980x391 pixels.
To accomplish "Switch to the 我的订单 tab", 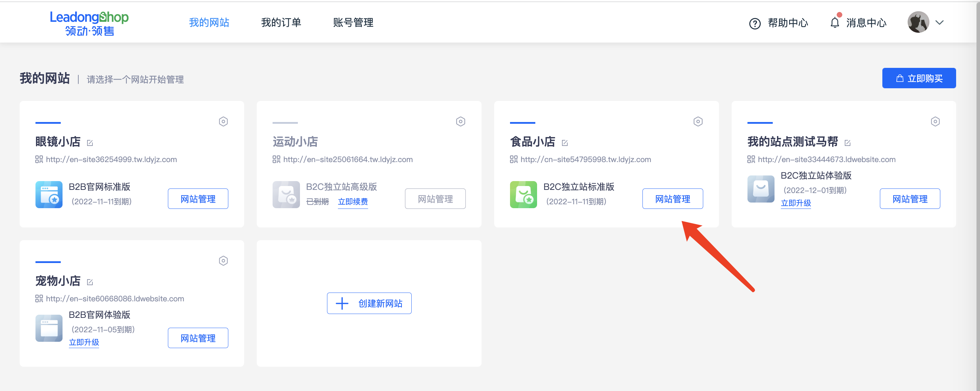I will (x=281, y=23).
